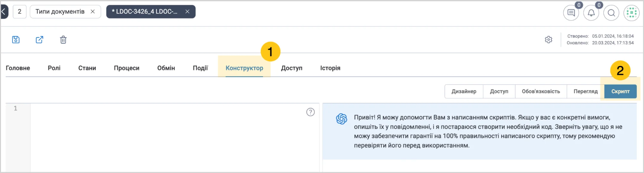
Task: Close the Типи документів tab
Action: point(93,12)
